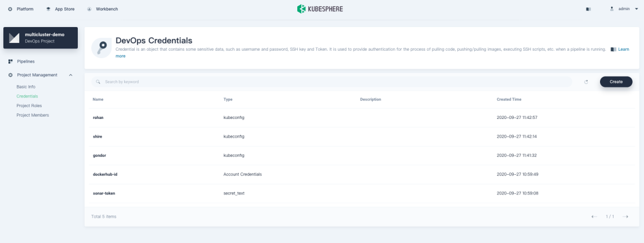The height and width of the screenshot is (243, 644).
Task: Click the 2020-09-27 10:59:08 timestamp
Action: pyautogui.click(x=518, y=193)
